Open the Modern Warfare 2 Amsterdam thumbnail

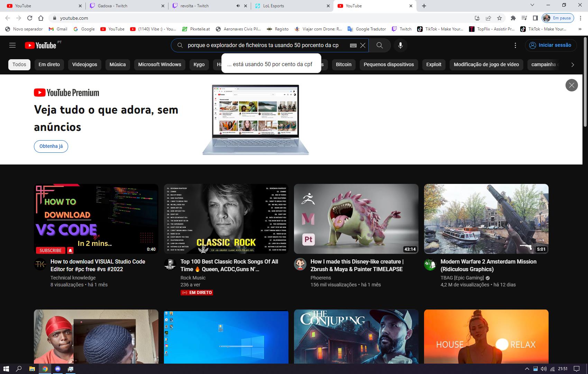(x=486, y=219)
